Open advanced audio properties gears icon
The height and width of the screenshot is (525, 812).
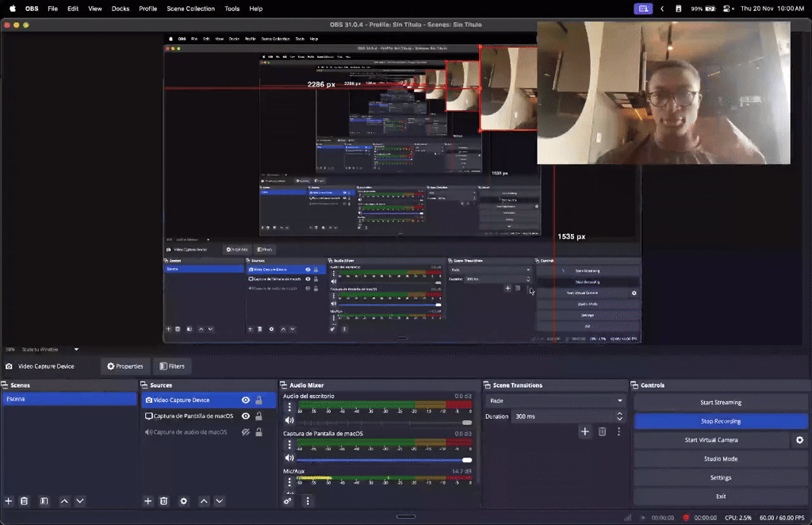288,500
